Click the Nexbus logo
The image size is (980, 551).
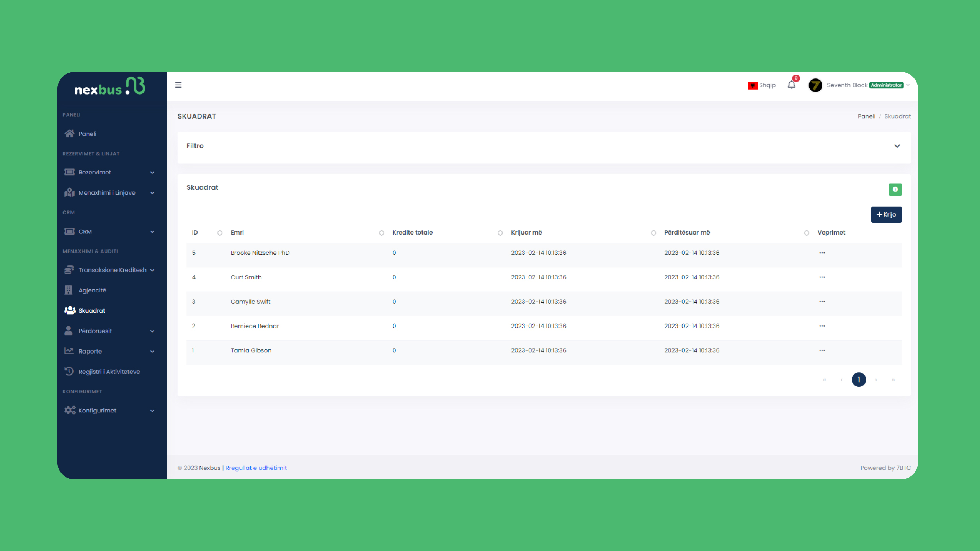110,86
